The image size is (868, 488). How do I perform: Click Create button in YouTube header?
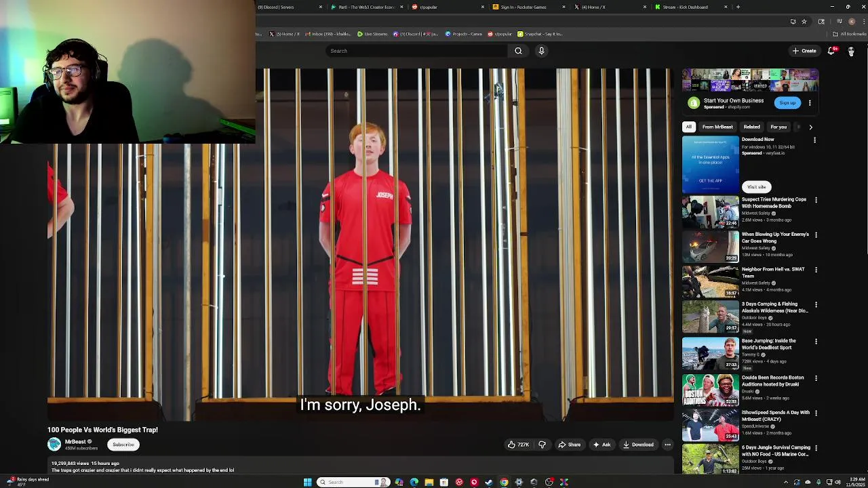pos(804,51)
